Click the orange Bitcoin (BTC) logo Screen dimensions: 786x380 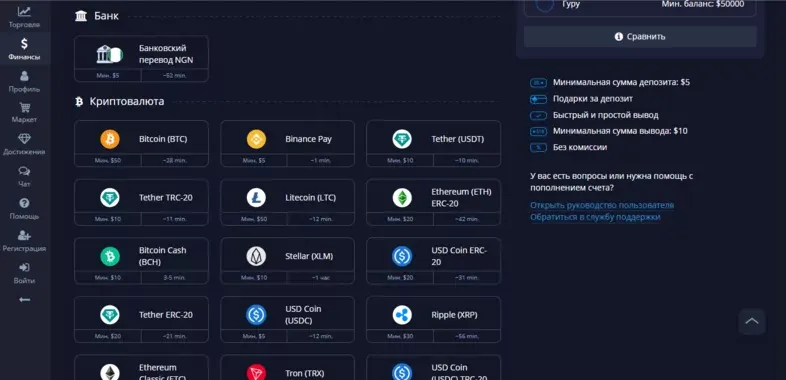(110, 139)
